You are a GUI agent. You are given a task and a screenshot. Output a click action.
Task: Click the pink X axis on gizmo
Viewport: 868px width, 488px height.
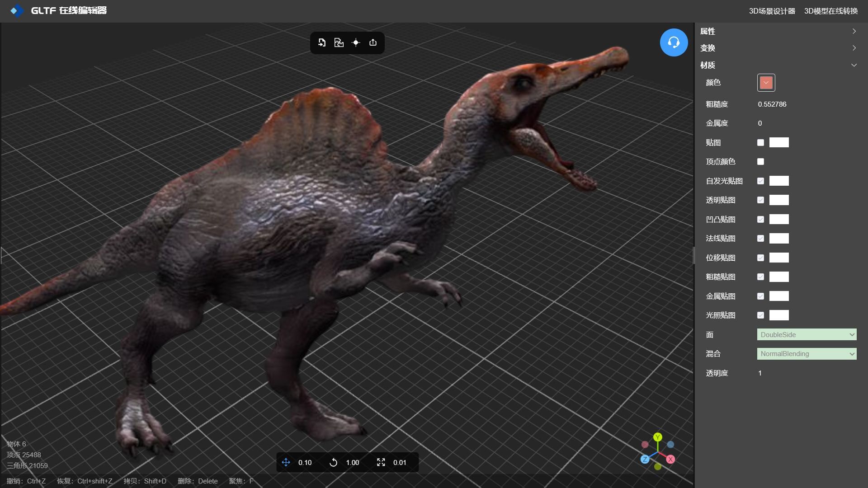pyautogui.click(x=670, y=459)
